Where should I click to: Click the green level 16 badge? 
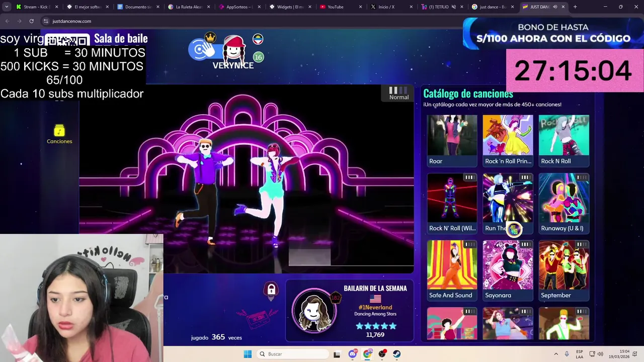[258, 57]
